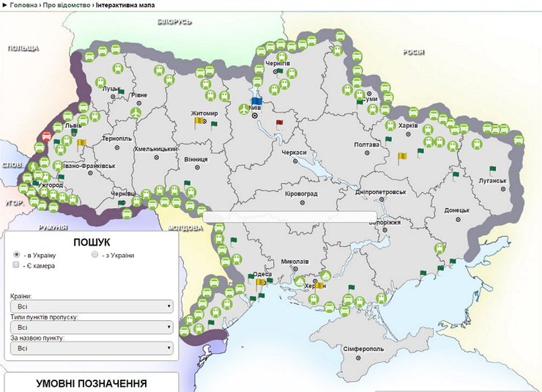This screenshot has height=392, width=542.
Task: Click the red car checkpoint icon west of Lviv
Action: (x=47, y=136)
